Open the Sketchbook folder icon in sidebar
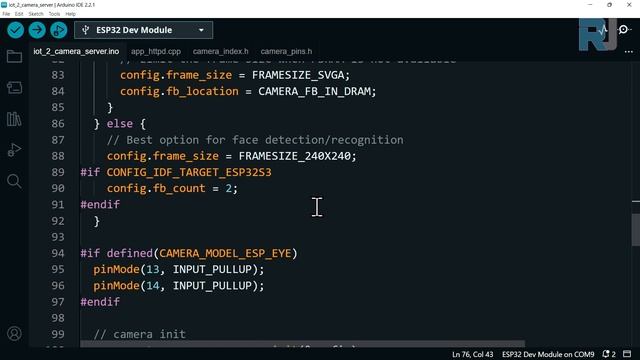Viewport: 640px width, 360px height. 14,56
